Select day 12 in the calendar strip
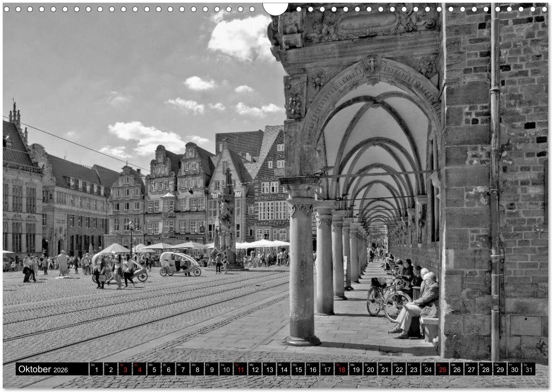This screenshot has height=392, width=552. coord(255,369)
